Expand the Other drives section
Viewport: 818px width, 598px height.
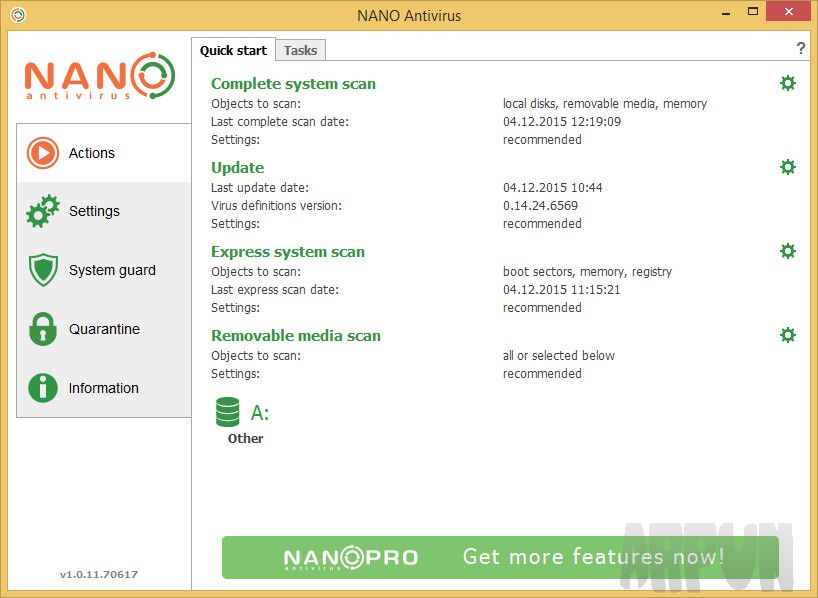point(245,438)
